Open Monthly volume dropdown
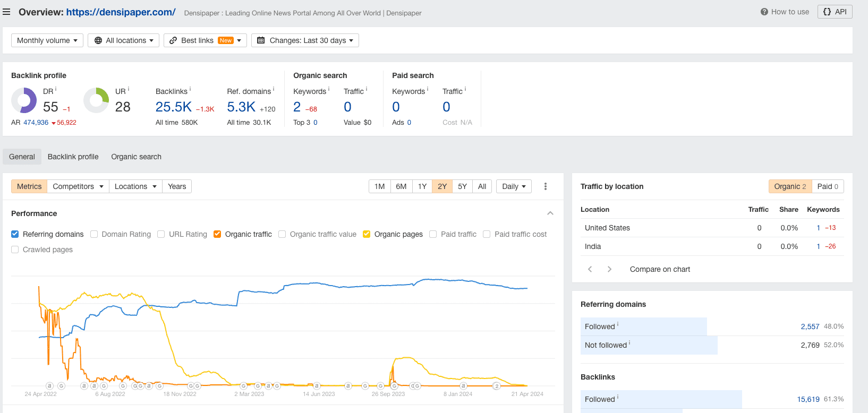 click(x=47, y=40)
